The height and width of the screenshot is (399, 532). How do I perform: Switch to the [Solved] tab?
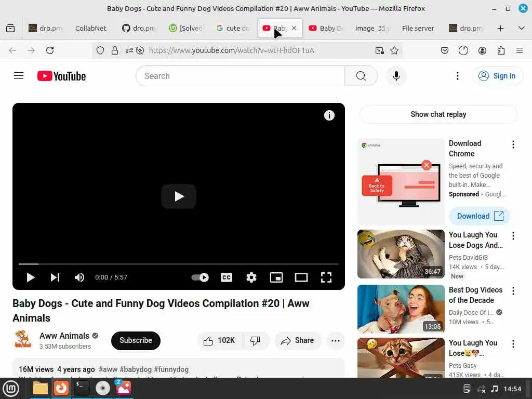[x=187, y=28]
